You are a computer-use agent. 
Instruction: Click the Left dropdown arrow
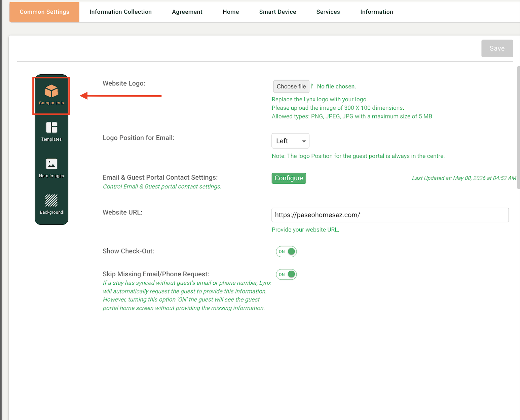304,141
